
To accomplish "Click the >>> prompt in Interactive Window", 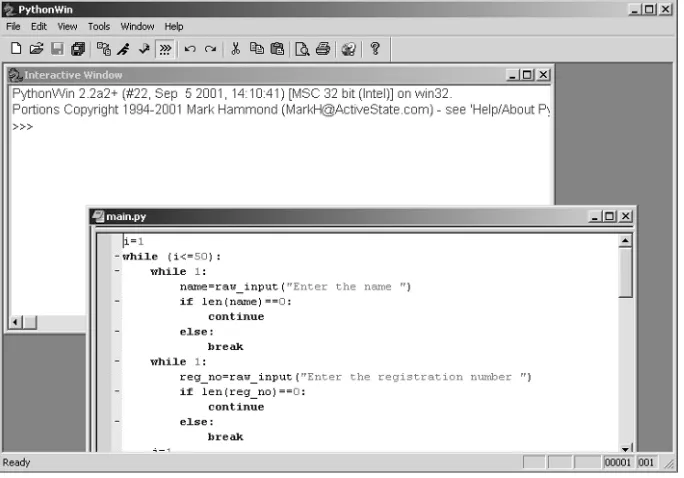I will [23, 127].
